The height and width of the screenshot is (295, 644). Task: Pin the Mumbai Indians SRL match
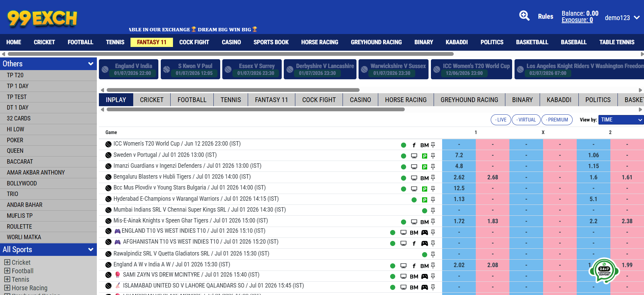click(433, 211)
